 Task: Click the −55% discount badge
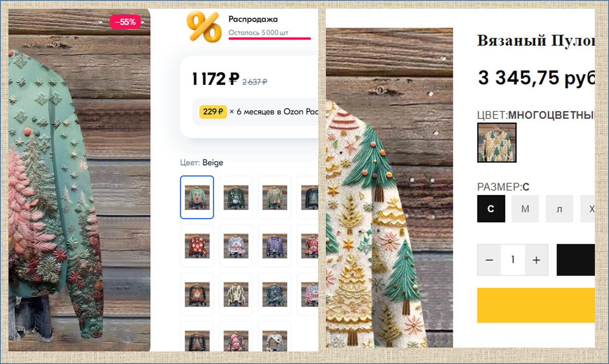pos(125,22)
